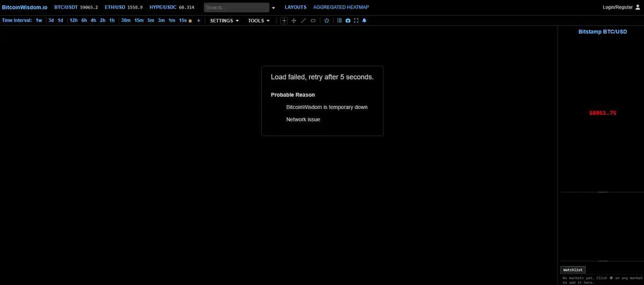
Task: Add a custom interval with the plus icon
Action: [x=198, y=20]
